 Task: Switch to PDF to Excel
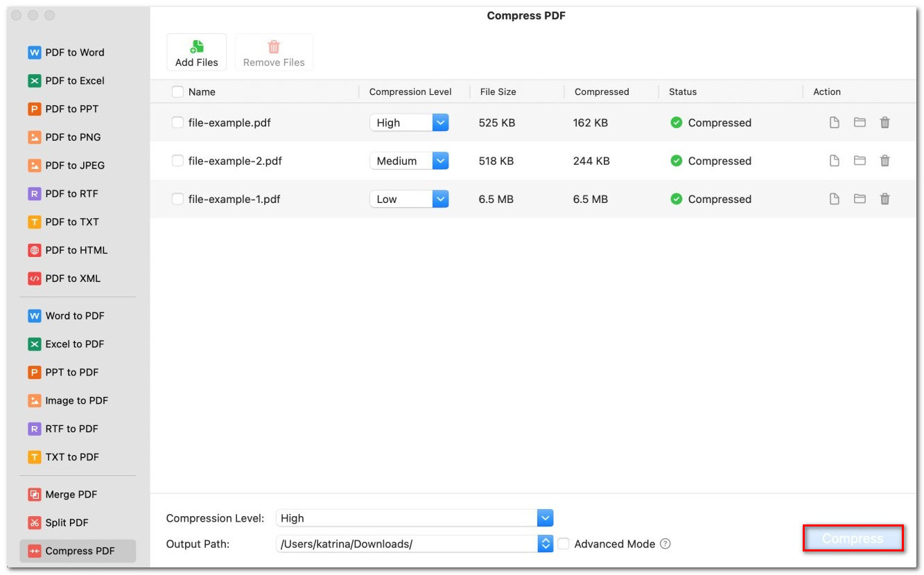66,81
